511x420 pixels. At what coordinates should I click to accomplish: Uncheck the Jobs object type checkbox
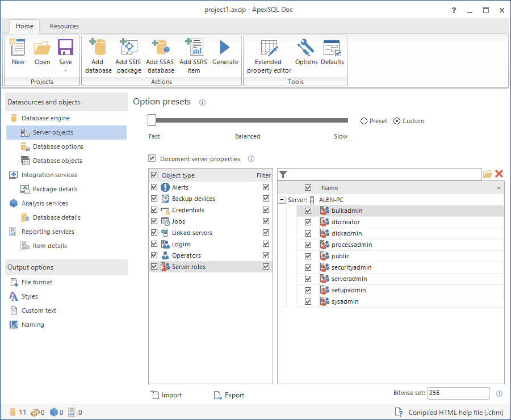(154, 221)
